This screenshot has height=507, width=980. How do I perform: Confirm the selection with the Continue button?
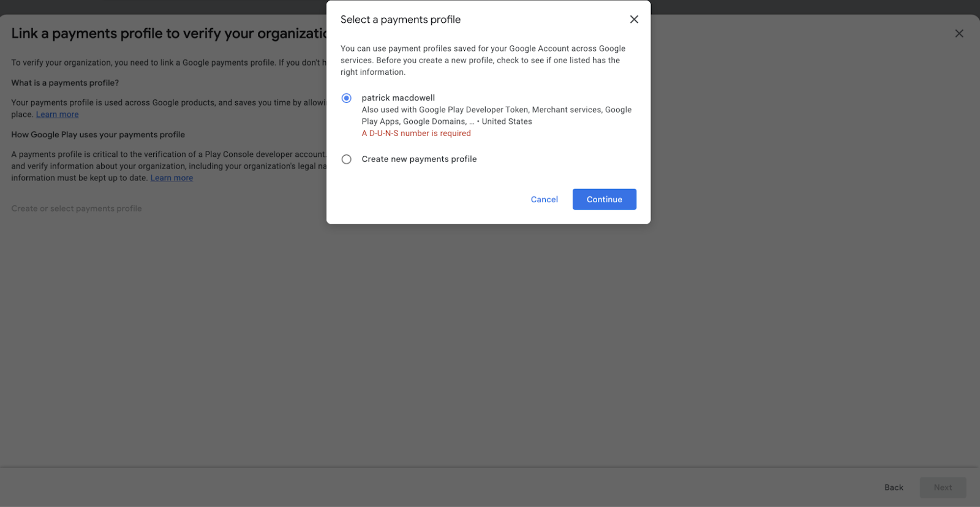[x=605, y=199]
